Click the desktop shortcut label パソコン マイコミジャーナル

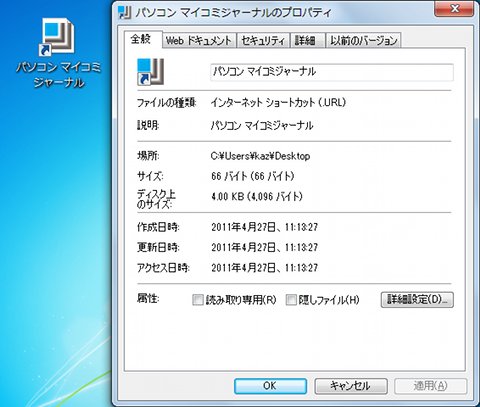pos(58,75)
